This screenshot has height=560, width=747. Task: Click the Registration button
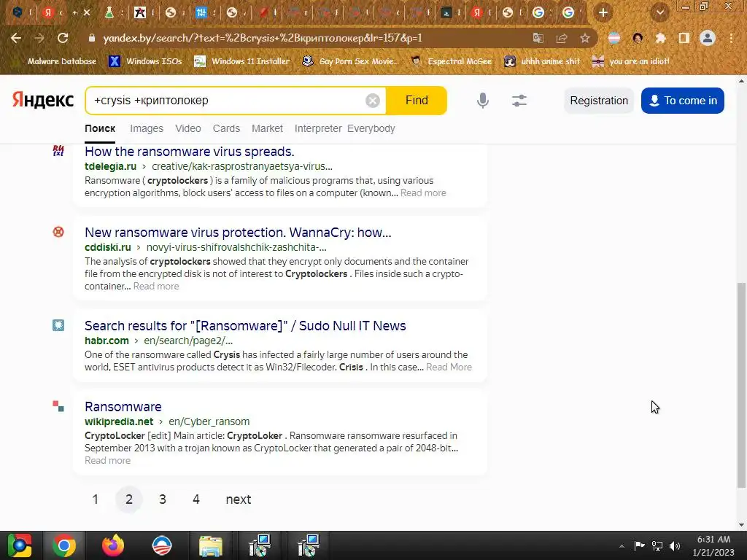[x=599, y=101]
